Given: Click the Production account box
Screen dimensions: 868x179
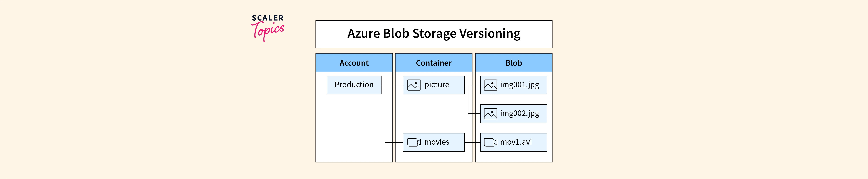Looking at the screenshot, I should coord(354,85).
